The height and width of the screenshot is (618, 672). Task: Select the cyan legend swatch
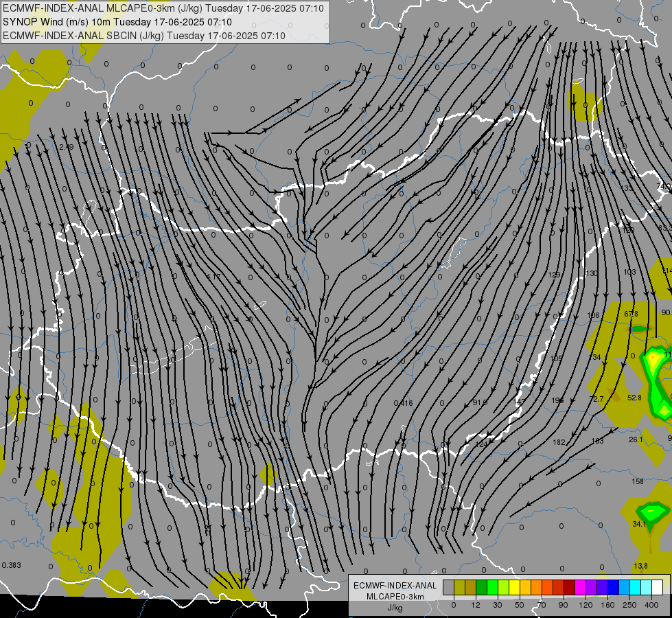635,587
